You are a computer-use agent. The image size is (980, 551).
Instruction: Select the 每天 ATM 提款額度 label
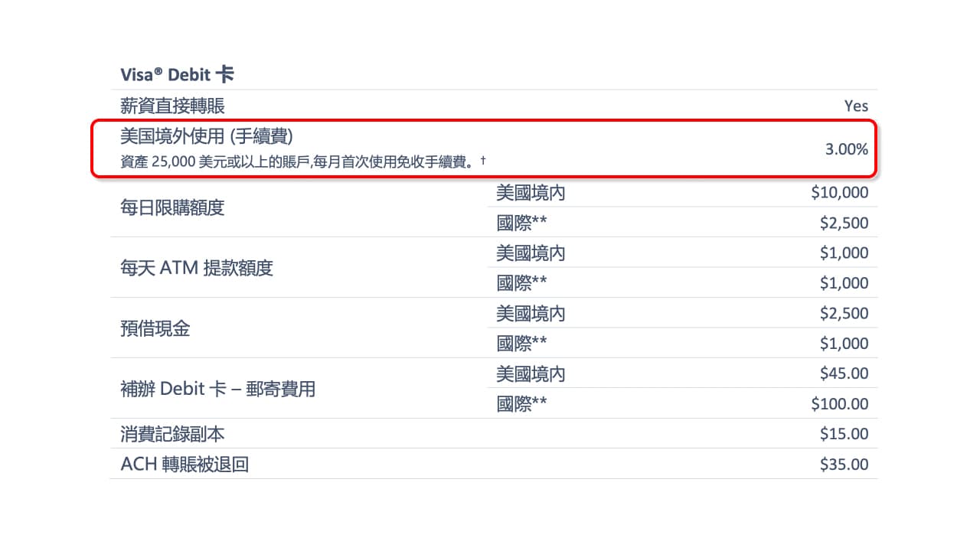click(197, 269)
